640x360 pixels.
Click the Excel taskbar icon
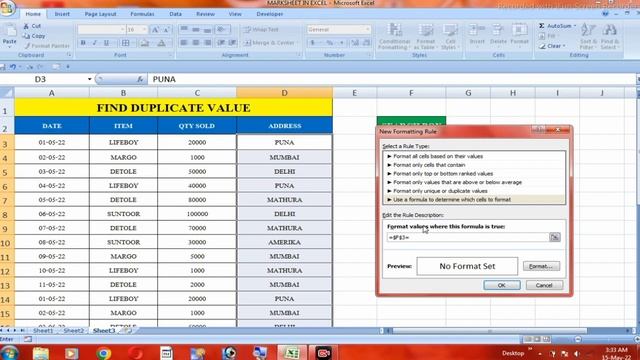(291, 353)
